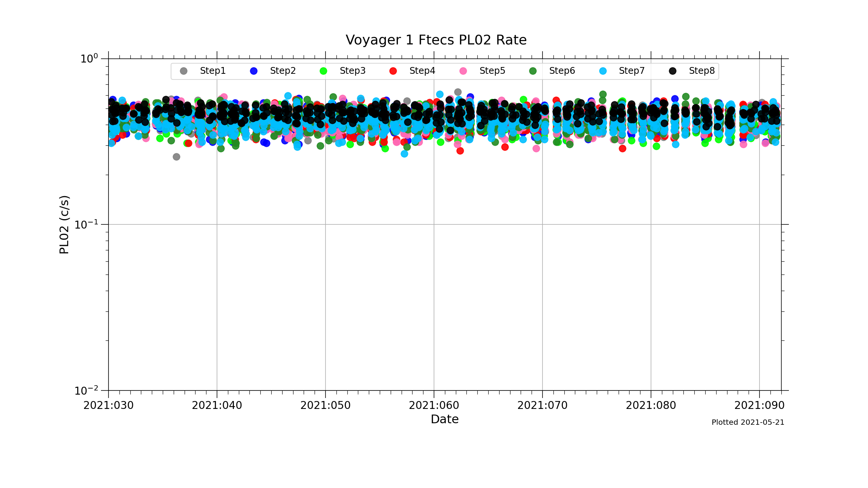Click the plot title Voyager 1 Ftecs PL02 Rate
Viewport: 868px width, 488px height.
436,40
